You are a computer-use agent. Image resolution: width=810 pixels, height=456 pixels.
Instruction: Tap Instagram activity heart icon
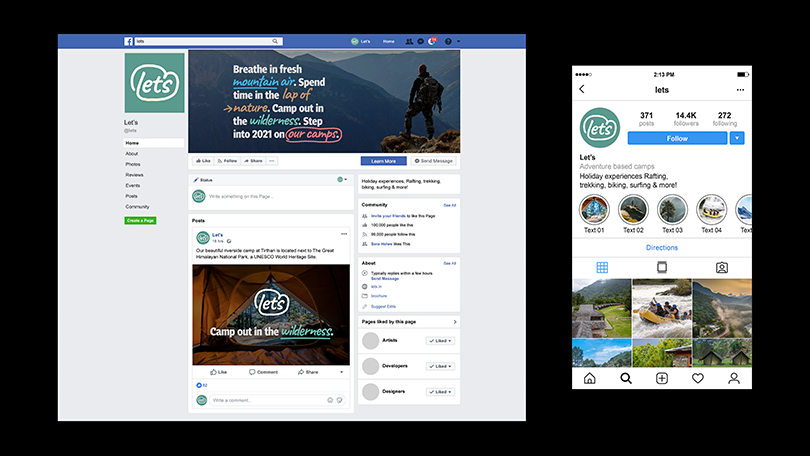pyautogui.click(x=698, y=379)
